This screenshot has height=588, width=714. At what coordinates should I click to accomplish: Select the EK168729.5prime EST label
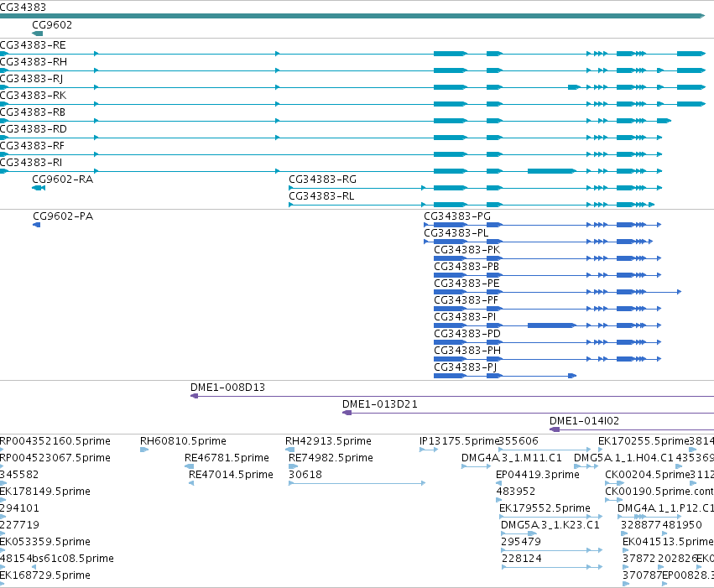pos(45,576)
